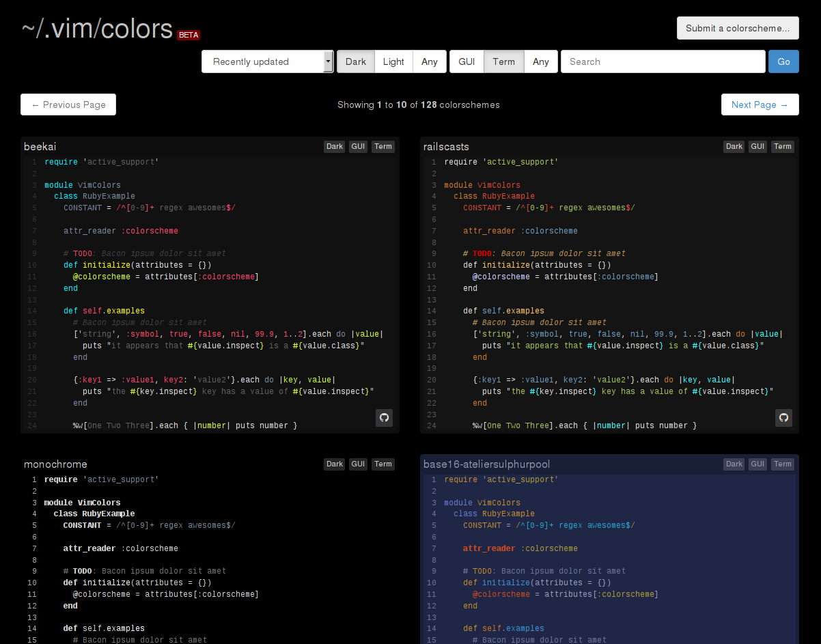Image resolution: width=821 pixels, height=644 pixels.
Task: Open beekai GitHub repository icon
Action: point(385,418)
